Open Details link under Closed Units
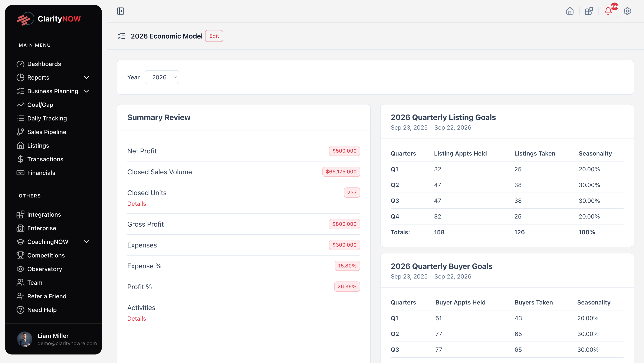 coord(137,204)
